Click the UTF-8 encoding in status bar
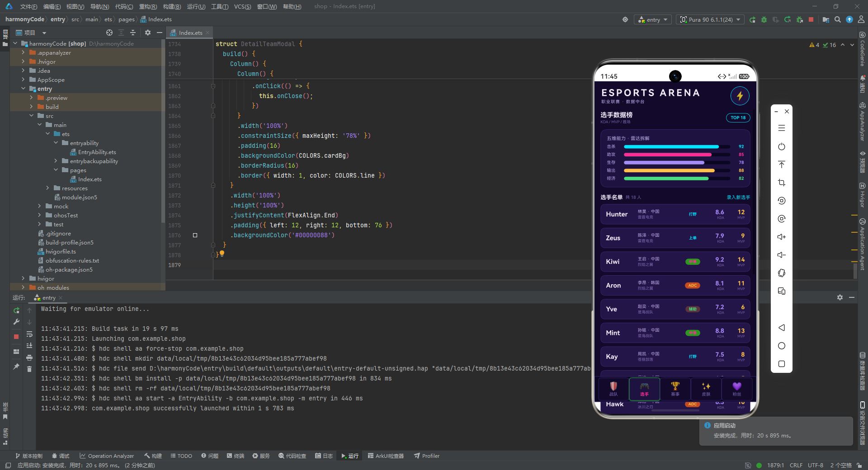The height and width of the screenshot is (470, 868). click(x=816, y=465)
